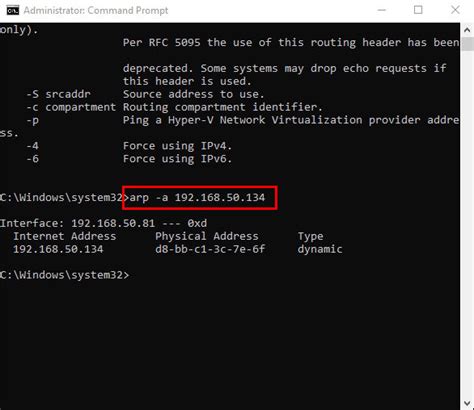Image resolution: width=474 pixels, height=410 pixels.
Task: Click the 'Administrator: Command Prompt' title text
Action: pyautogui.click(x=96, y=10)
